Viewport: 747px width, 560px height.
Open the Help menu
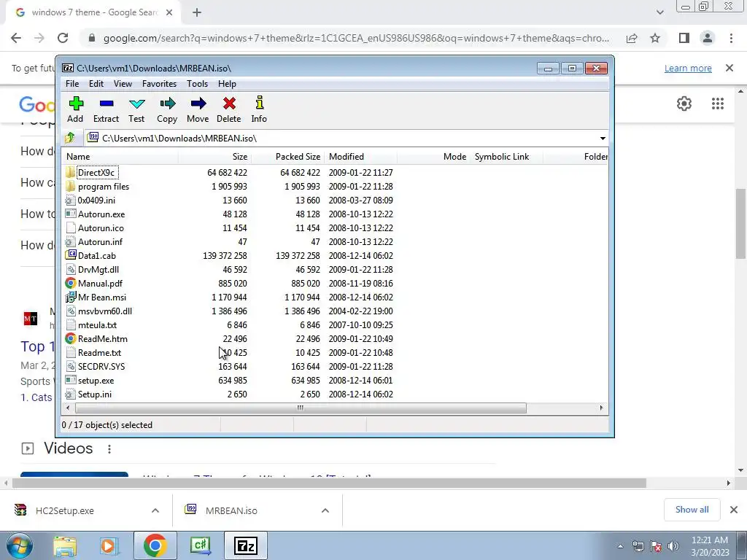point(227,84)
